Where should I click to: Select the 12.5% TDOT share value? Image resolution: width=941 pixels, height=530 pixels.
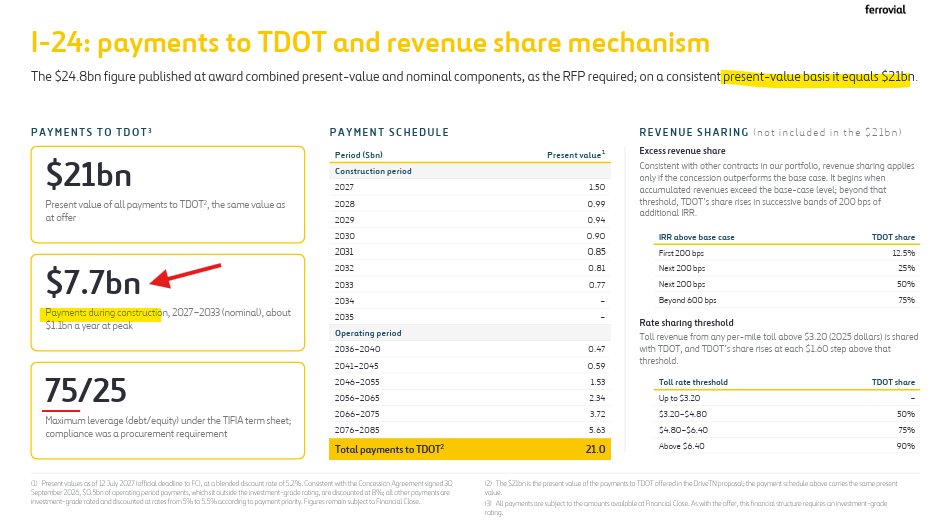(904, 253)
